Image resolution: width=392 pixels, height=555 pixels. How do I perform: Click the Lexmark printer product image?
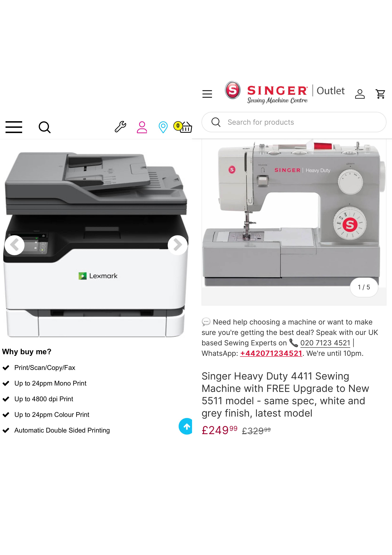pyautogui.click(x=96, y=244)
